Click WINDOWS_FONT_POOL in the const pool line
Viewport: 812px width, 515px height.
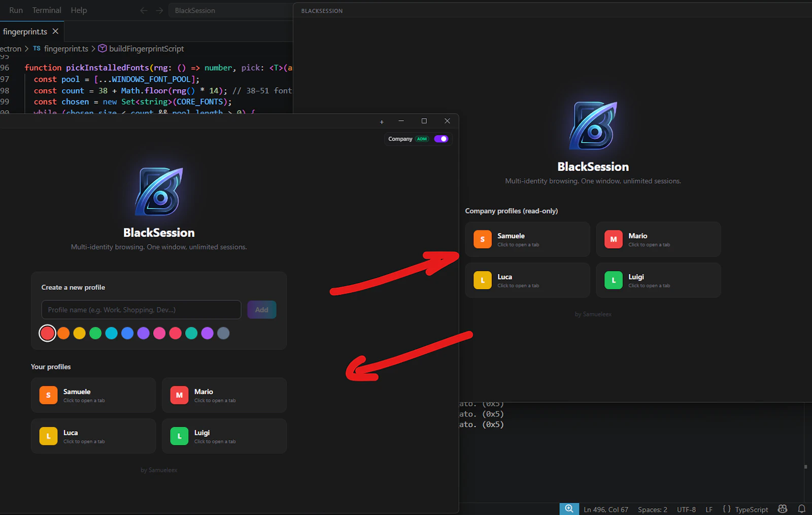(151, 79)
